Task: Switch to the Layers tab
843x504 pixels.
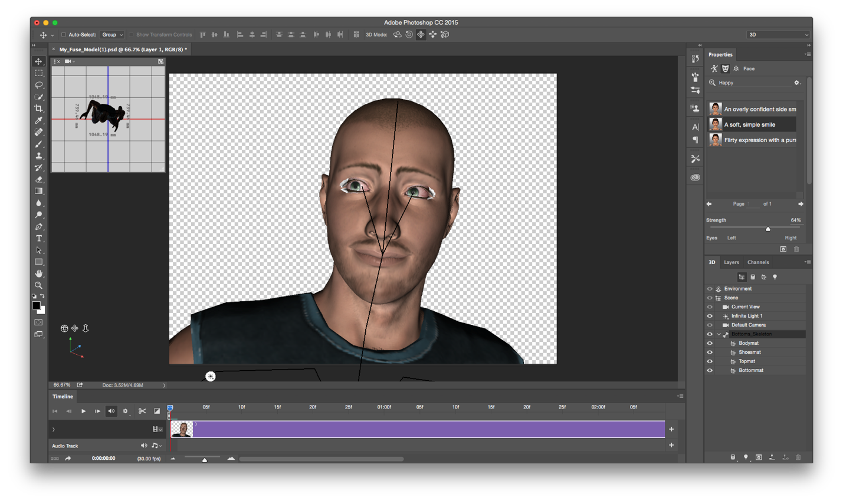Action: (732, 262)
